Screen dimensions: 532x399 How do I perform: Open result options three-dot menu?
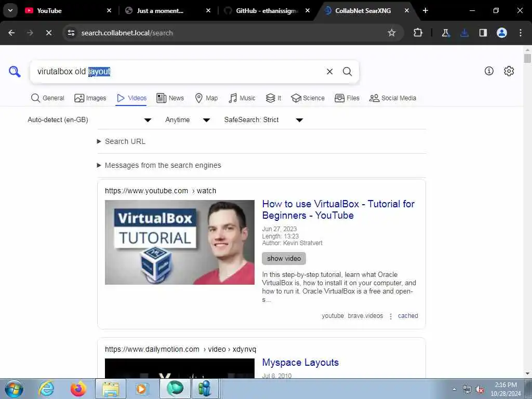coord(391,316)
